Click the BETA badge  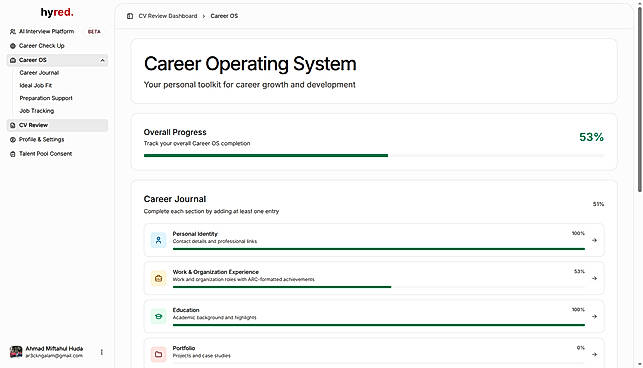94,32
